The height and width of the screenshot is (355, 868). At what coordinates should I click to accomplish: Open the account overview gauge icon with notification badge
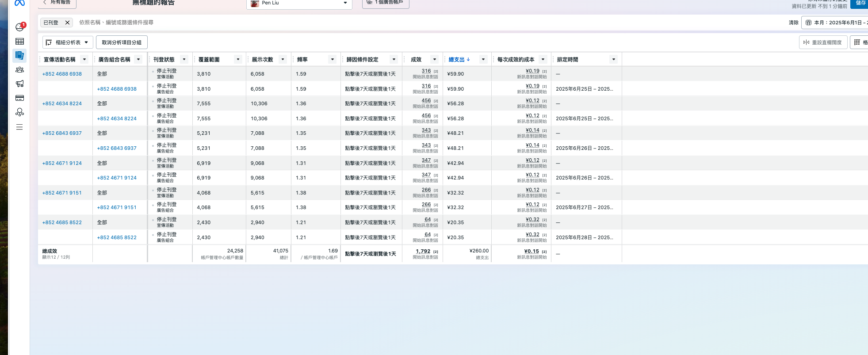(19, 27)
